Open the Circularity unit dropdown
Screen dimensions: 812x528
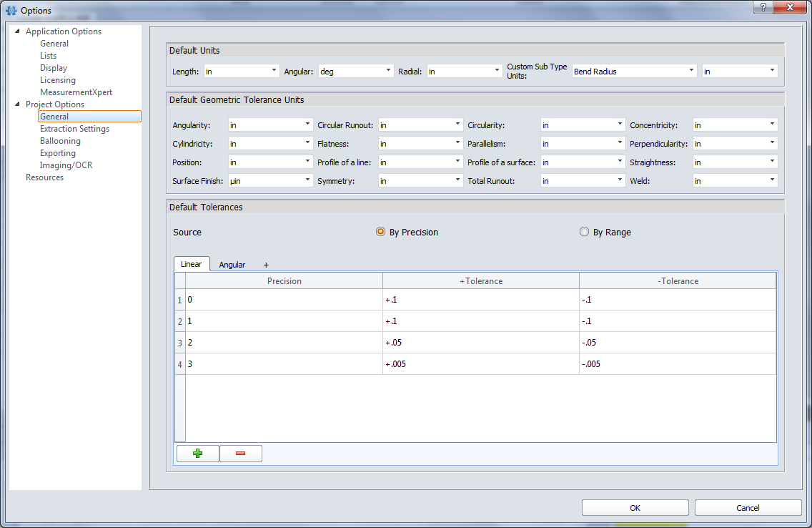point(583,125)
